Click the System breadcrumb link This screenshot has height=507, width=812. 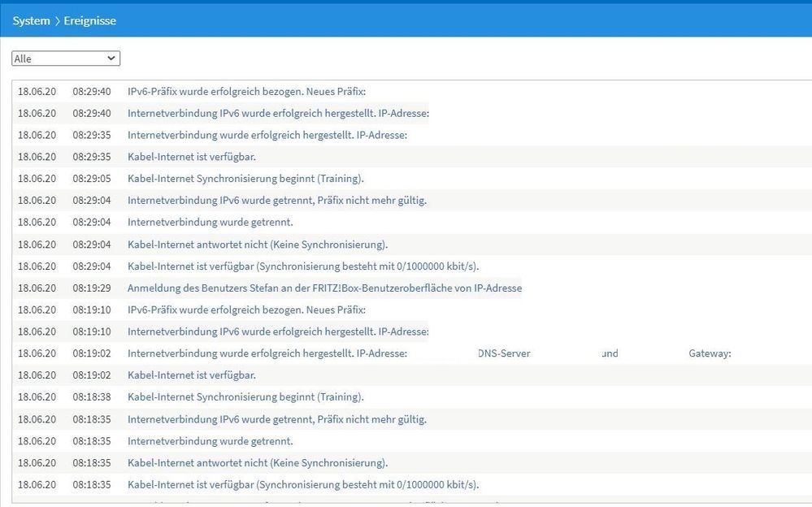pos(31,20)
